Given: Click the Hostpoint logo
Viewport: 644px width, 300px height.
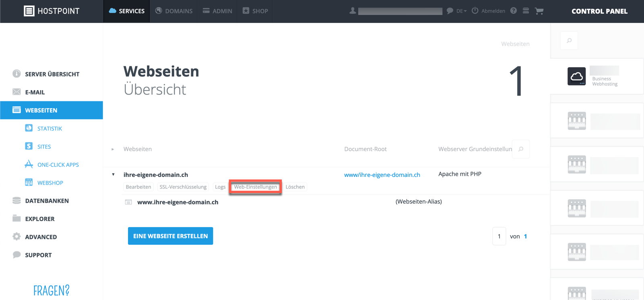Looking at the screenshot, I should pyautogui.click(x=52, y=11).
